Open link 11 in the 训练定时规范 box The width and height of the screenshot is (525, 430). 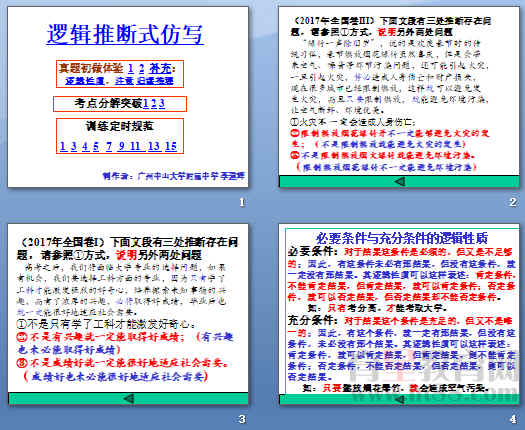pos(135,146)
